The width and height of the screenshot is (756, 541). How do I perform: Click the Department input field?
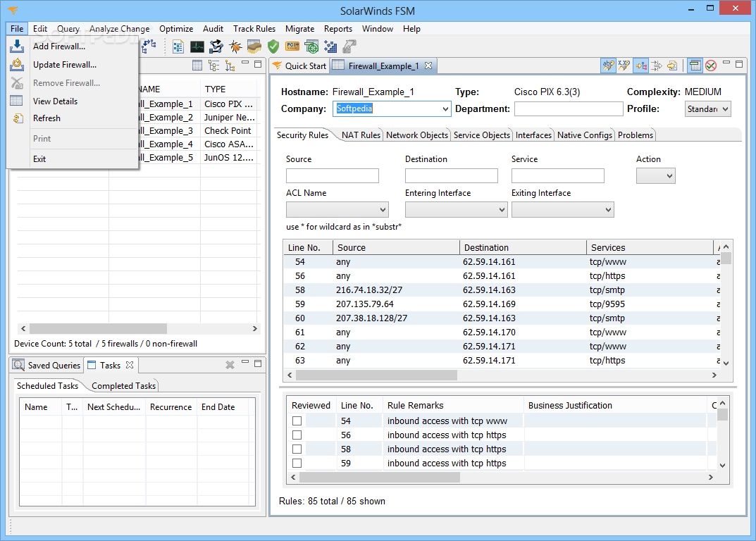tap(569, 109)
